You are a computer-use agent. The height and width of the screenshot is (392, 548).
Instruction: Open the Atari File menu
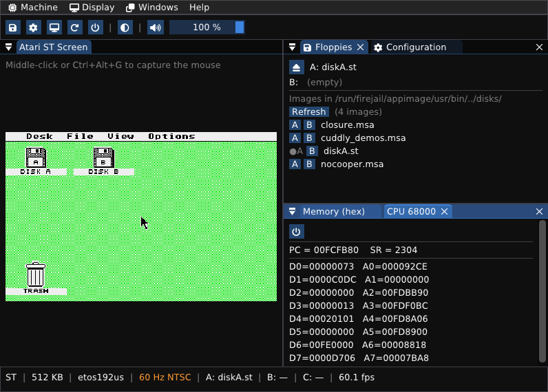click(x=80, y=136)
